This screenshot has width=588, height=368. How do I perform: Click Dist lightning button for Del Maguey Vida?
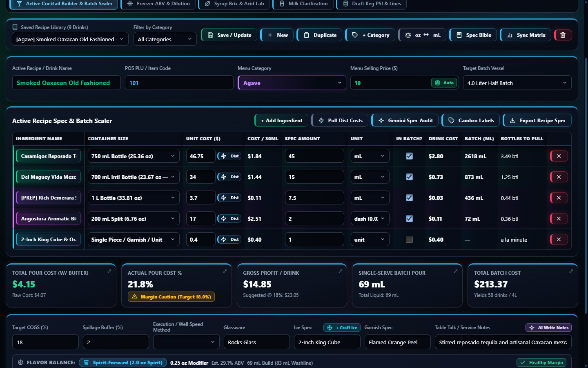coord(229,177)
